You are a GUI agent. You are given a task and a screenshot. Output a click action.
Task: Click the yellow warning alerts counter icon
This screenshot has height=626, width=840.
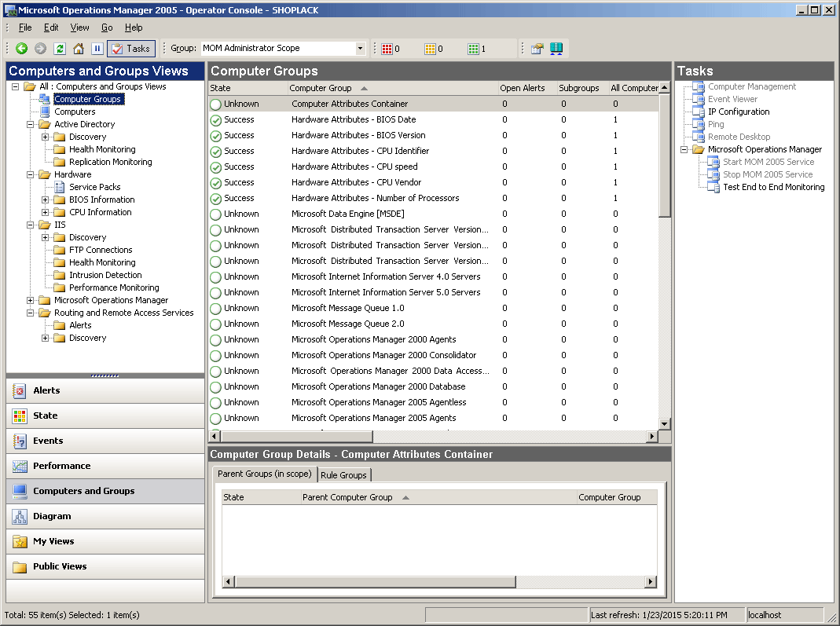click(430, 49)
